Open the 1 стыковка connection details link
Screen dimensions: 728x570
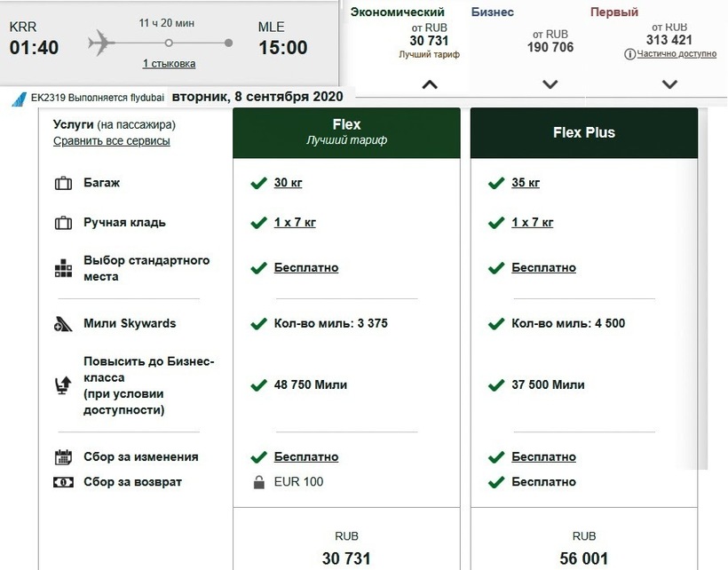[x=169, y=64]
